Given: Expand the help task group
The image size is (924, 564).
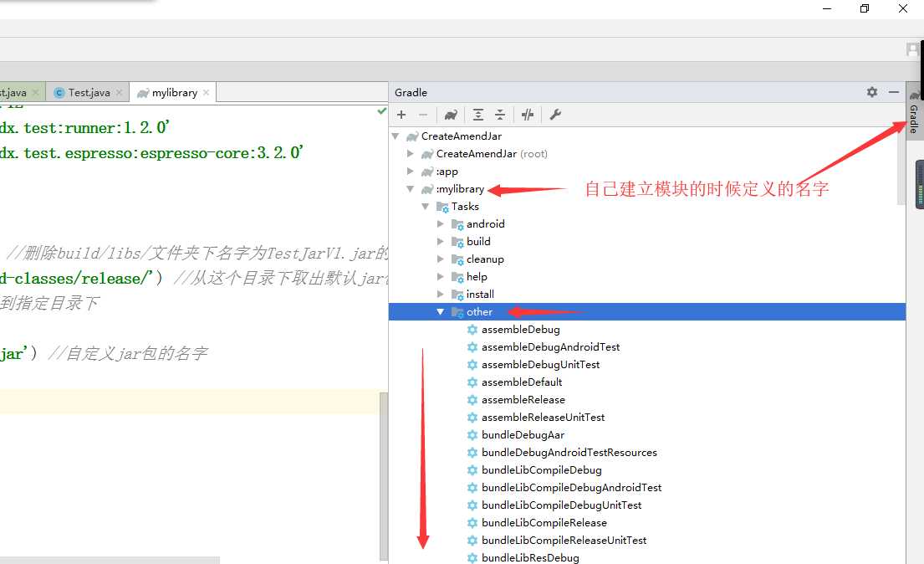Looking at the screenshot, I should click(440, 277).
